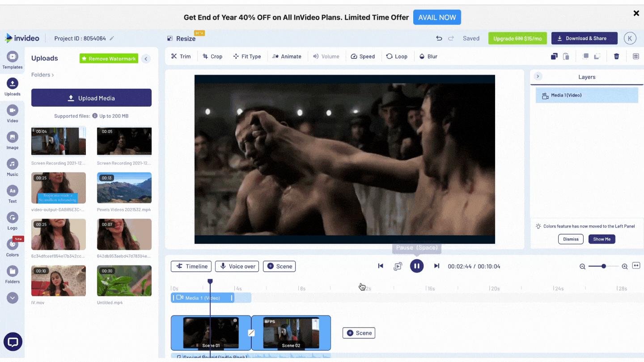This screenshot has height=362, width=644.
Task: Click the timeline zoom slider handle
Action: (x=604, y=266)
